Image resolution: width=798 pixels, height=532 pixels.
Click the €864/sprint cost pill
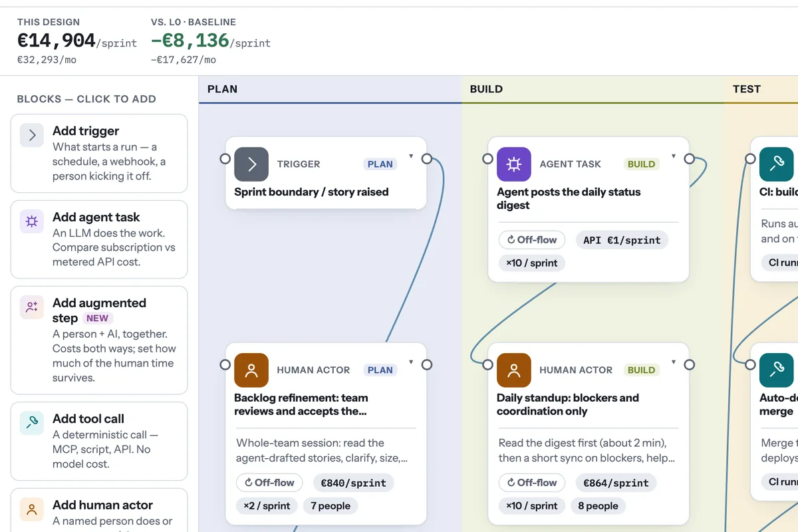(616, 483)
